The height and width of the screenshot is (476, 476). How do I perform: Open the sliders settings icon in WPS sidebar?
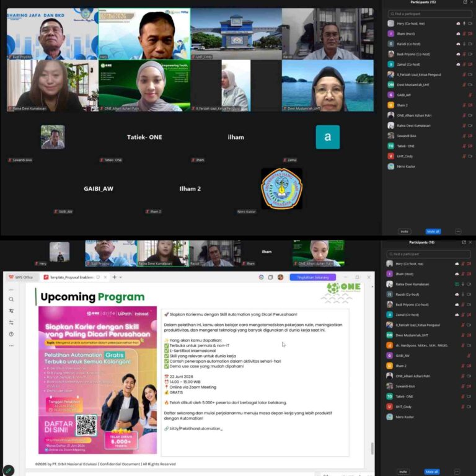11,322
